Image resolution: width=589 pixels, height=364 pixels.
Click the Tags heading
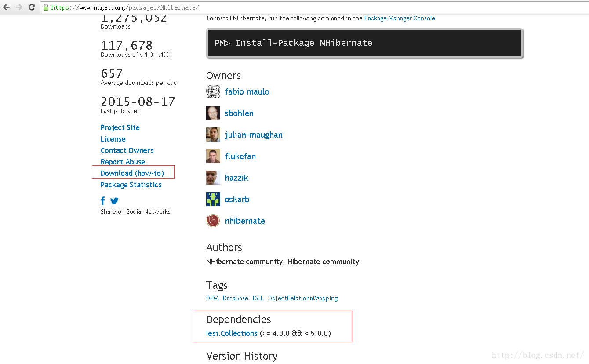pos(217,286)
